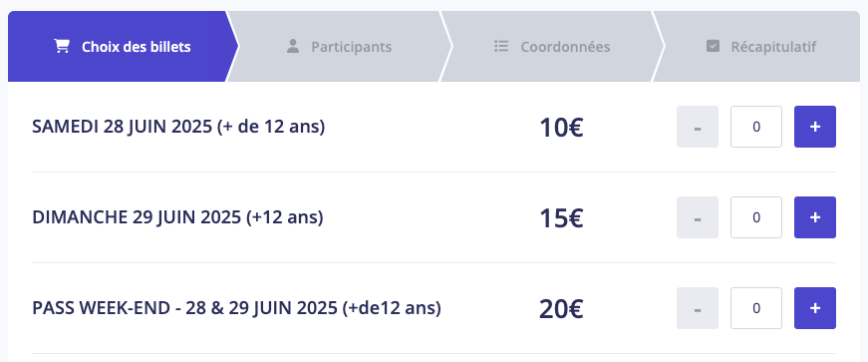Screen dimensions: 868x362
Task: Focus the SAMEDI 28 JUIN quantity field
Action: [x=756, y=127]
